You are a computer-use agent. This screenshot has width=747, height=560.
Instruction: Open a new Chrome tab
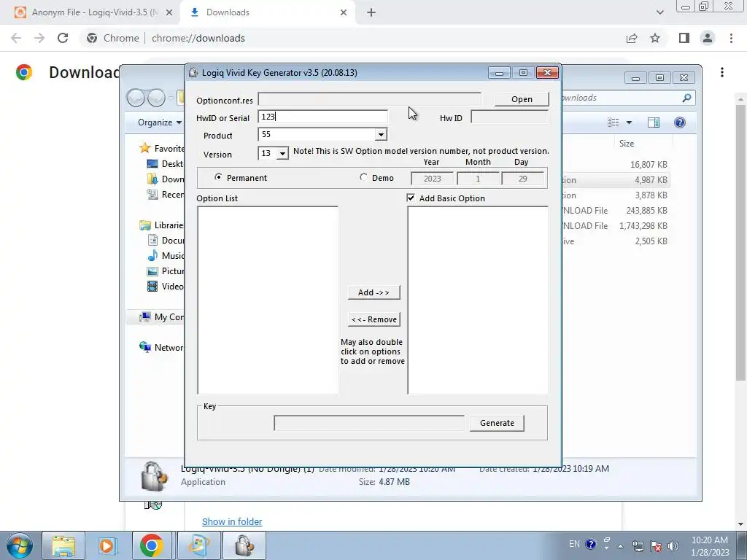[x=371, y=12]
